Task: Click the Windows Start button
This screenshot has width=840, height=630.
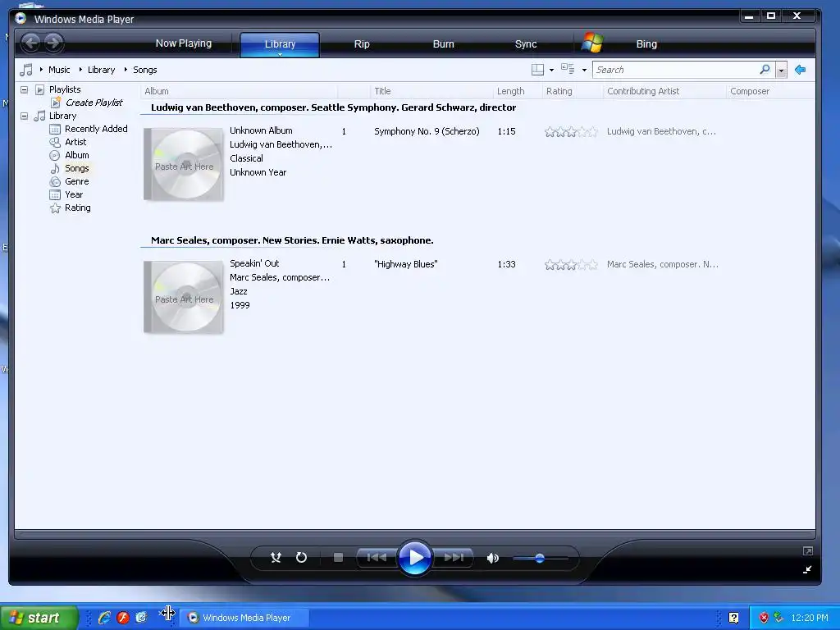Action: click(x=39, y=618)
